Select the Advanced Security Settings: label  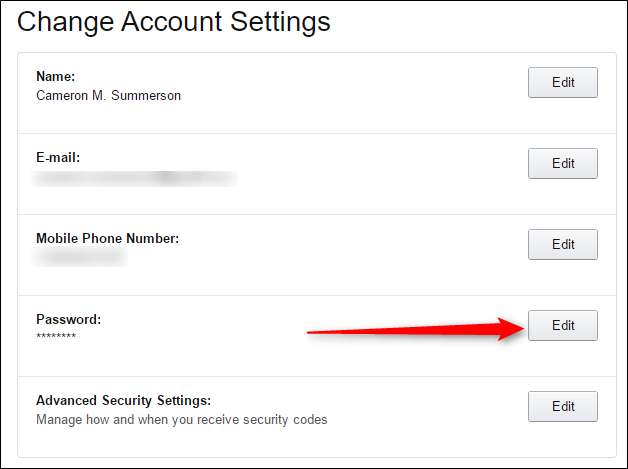coord(123,400)
